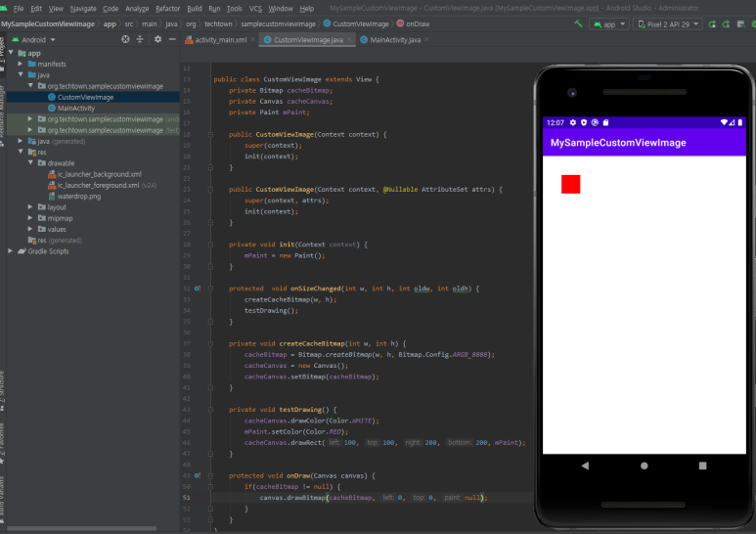This screenshot has height=534, width=756.
Task: Click the Build hammer icon
Action: point(578,23)
